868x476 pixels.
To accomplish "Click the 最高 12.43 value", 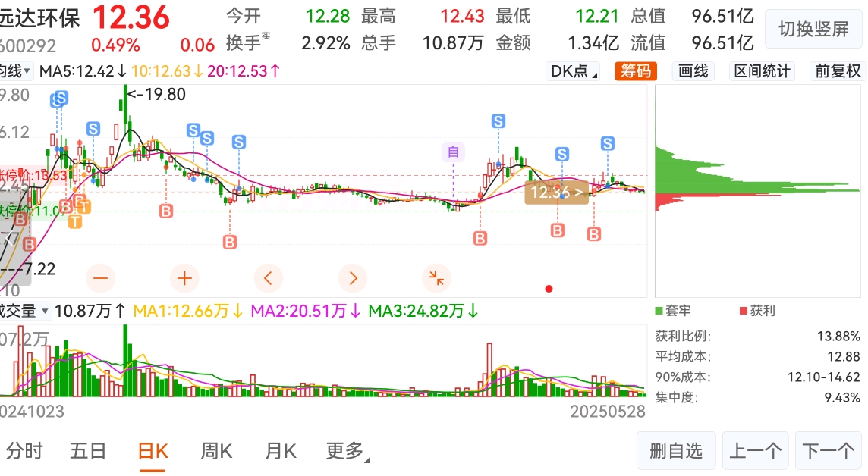I will pos(462,17).
